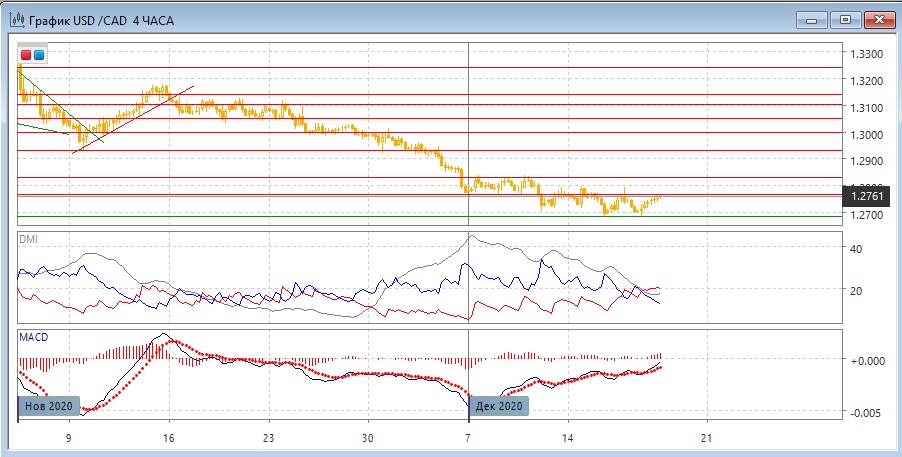Click the DMI indicator label

pos(28,239)
